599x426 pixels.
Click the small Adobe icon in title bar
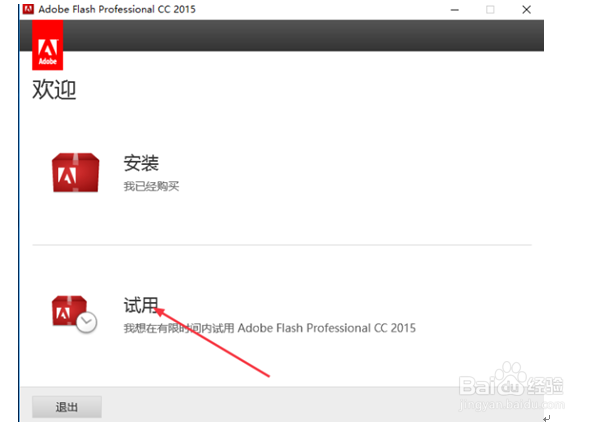click(x=28, y=9)
